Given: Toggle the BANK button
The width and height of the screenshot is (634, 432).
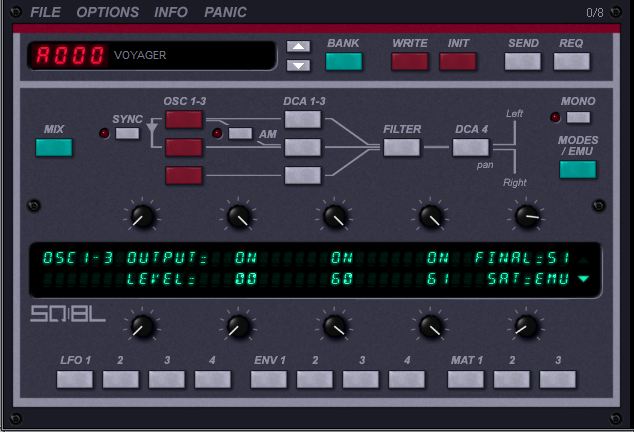Looking at the screenshot, I should pos(343,61).
